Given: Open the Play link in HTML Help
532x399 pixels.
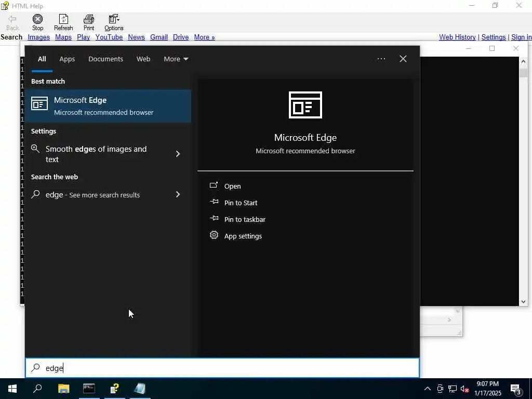Looking at the screenshot, I should pos(84,37).
